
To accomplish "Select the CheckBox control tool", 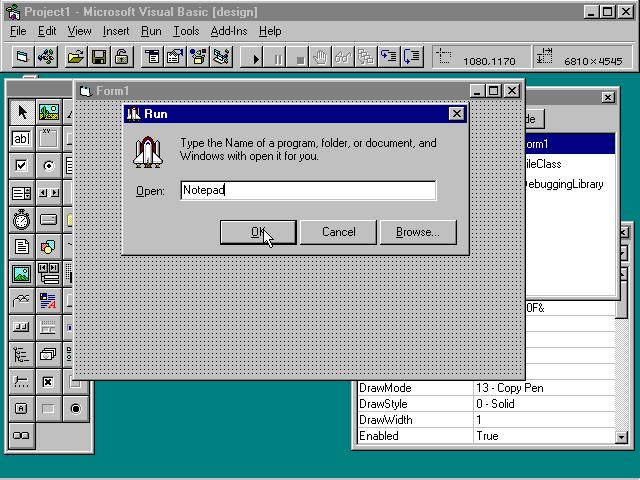I will click(x=21, y=166).
